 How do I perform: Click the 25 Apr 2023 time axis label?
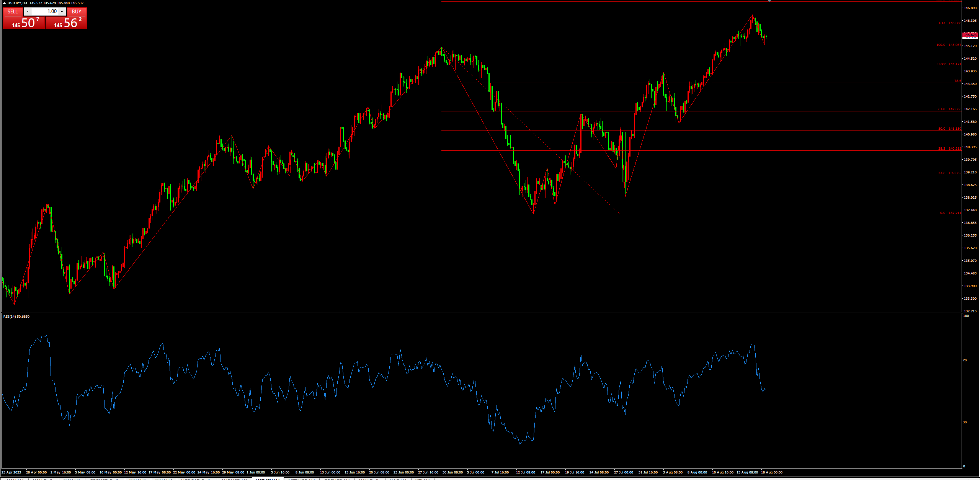click(x=11, y=472)
